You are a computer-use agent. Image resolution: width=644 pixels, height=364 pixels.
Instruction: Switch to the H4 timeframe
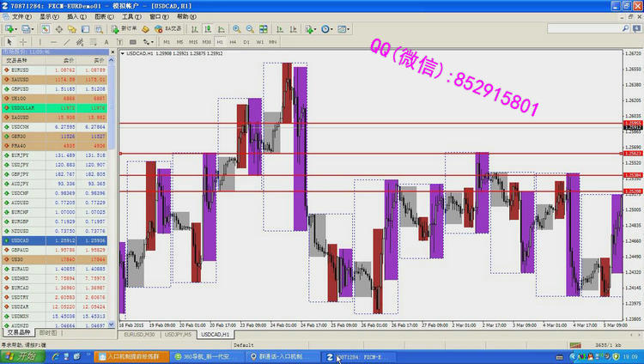pyautogui.click(x=233, y=41)
